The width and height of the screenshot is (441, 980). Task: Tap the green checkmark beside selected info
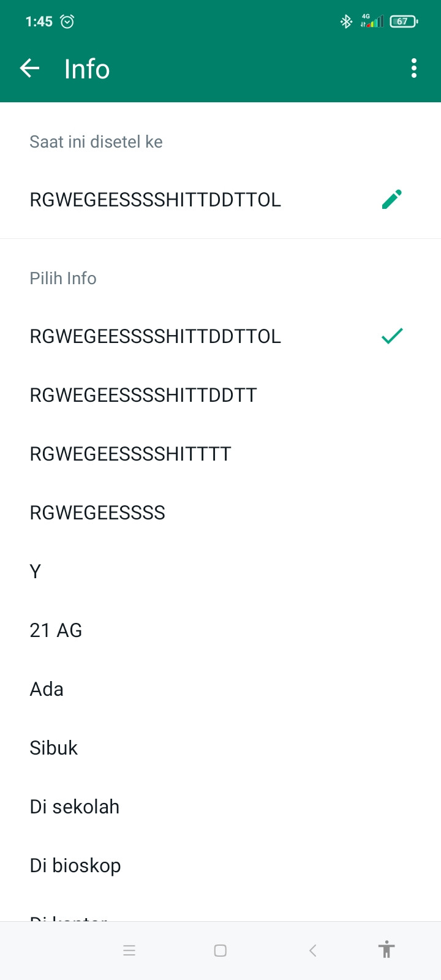pyautogui.click(x=391, y=336)
